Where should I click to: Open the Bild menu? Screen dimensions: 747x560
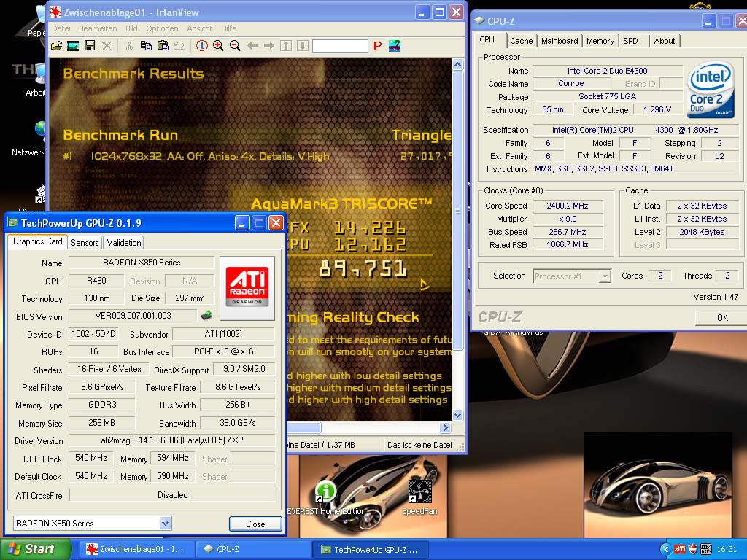point(131,28)
